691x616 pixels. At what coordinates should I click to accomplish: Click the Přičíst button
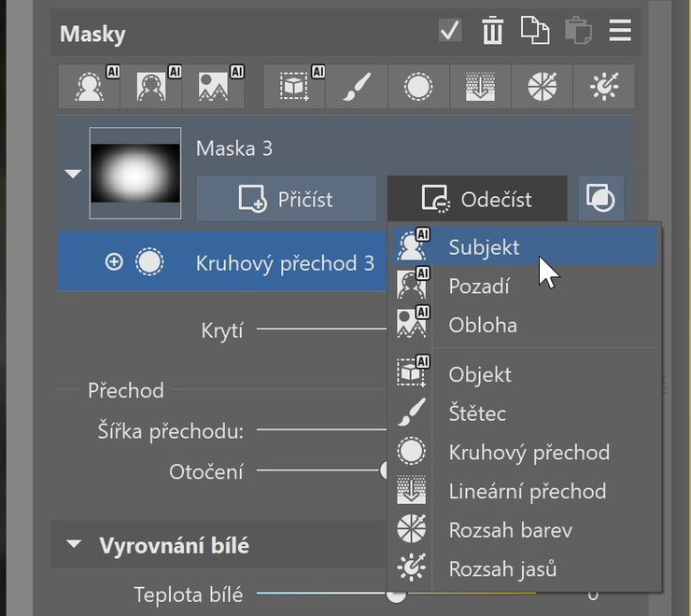(286, 199)
